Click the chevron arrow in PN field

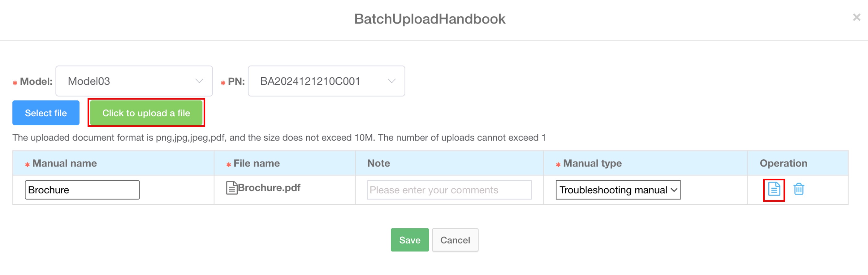point(391,81)
